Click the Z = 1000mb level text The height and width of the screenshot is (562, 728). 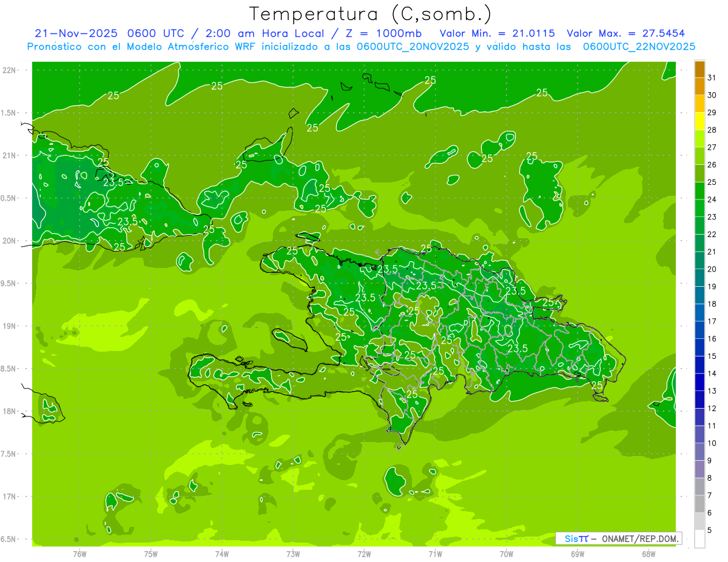click(x=386, y=33)
